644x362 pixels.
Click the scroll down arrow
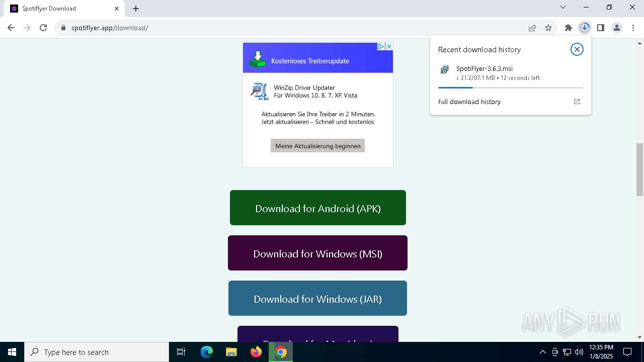tap(640, 337)
